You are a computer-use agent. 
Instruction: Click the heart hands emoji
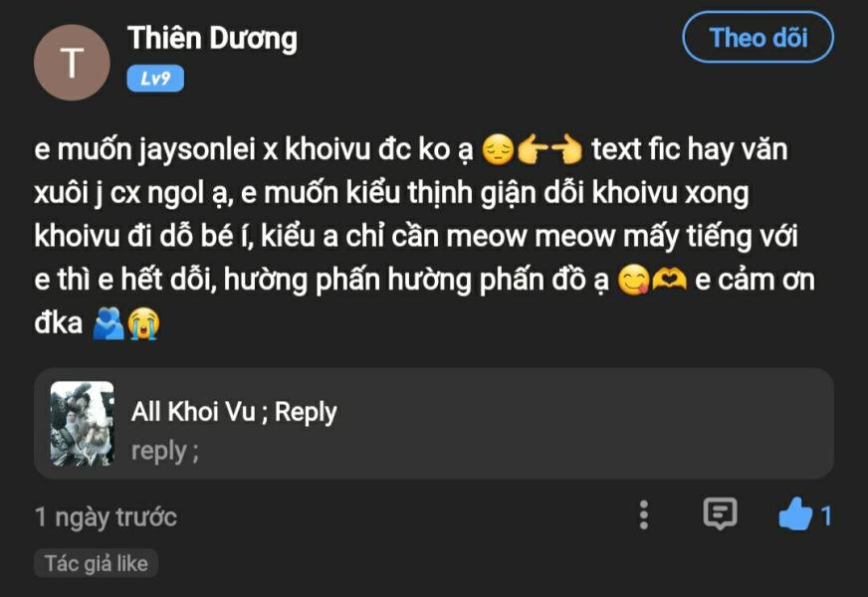[669, 280]
